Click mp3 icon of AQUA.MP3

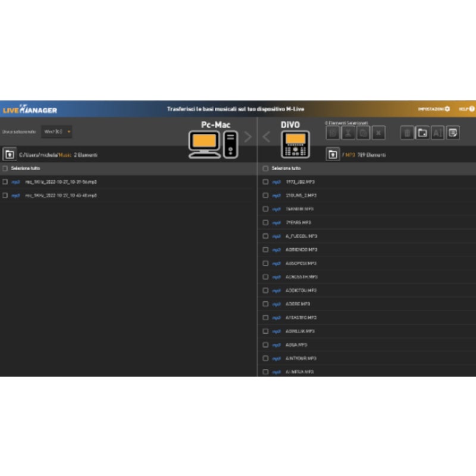point(276,345)
